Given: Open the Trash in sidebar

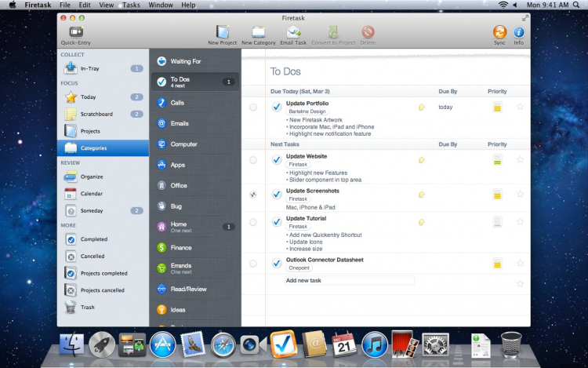Looking at the screenshot, I should click(103, 308).
